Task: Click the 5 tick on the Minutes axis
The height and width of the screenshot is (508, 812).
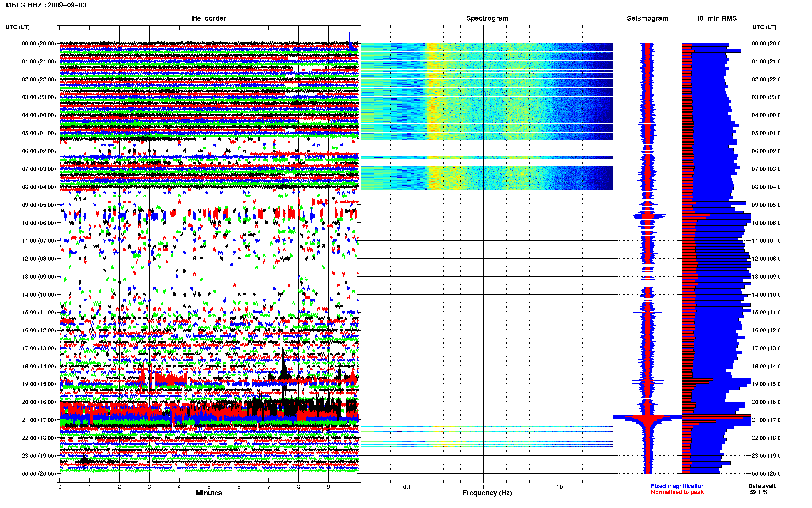Action: [x=209, y=487]
